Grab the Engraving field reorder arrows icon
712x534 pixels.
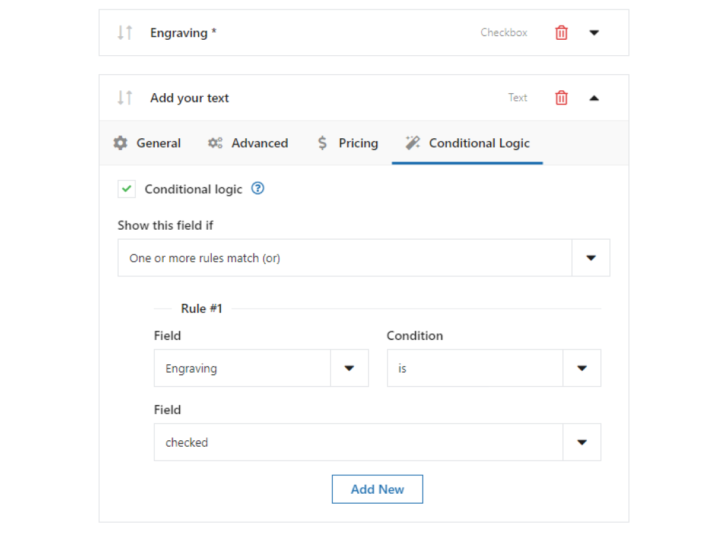(125, 33)
